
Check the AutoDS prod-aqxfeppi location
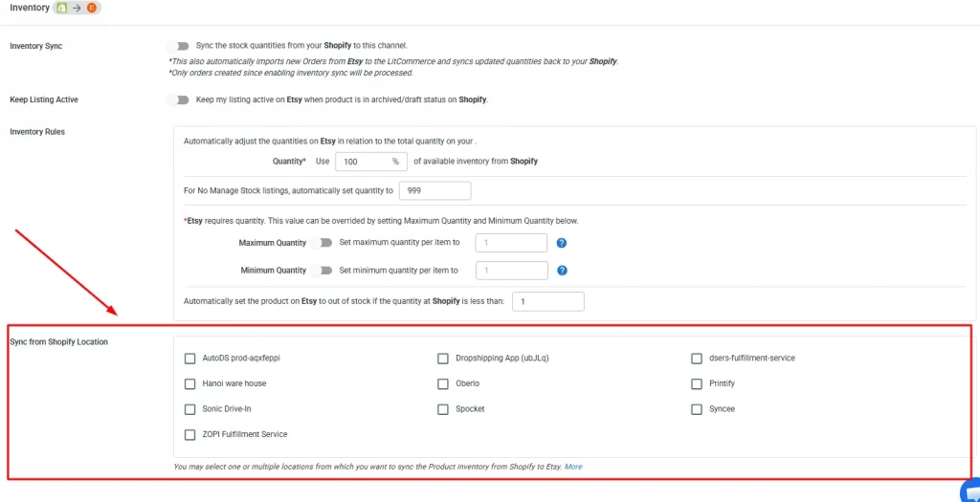[x=190, y=359]
